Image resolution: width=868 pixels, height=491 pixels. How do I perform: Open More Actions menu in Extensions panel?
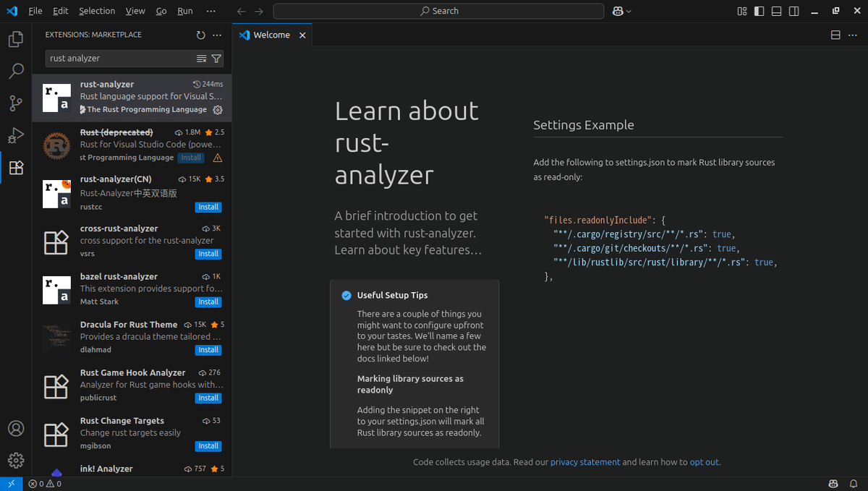point(216,34)
